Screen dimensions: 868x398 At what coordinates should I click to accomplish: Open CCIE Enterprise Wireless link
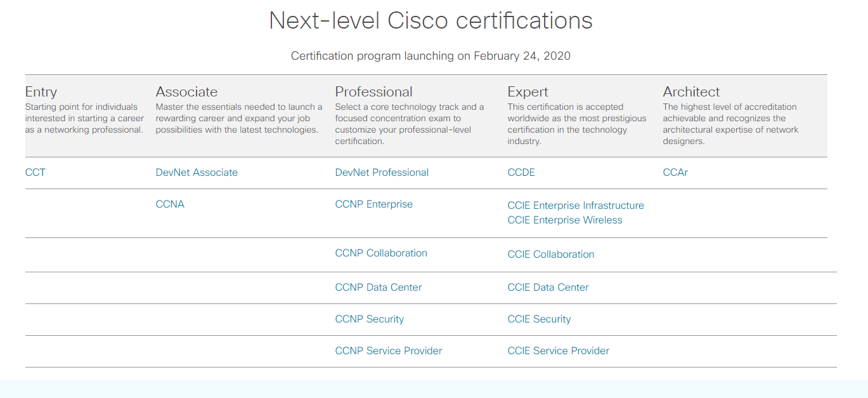coord(565,220)
